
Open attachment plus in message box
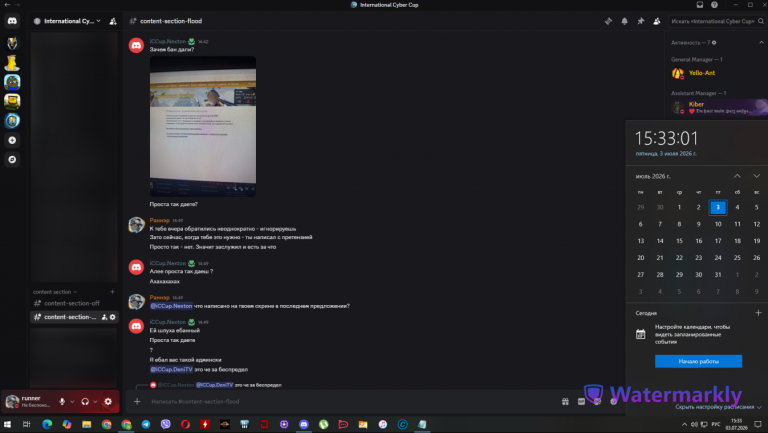137,402
